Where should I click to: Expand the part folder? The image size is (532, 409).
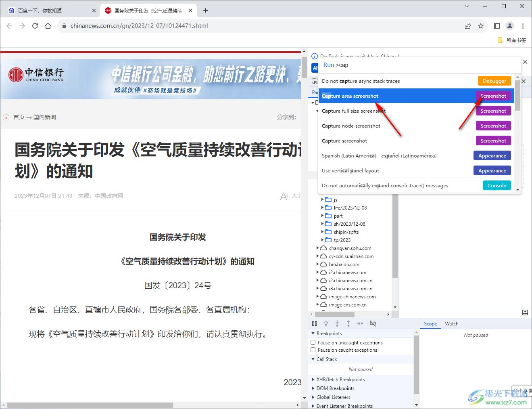click(322, 216)
